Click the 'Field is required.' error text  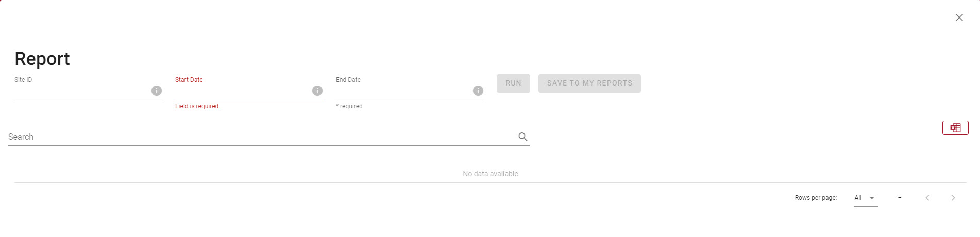197,106
